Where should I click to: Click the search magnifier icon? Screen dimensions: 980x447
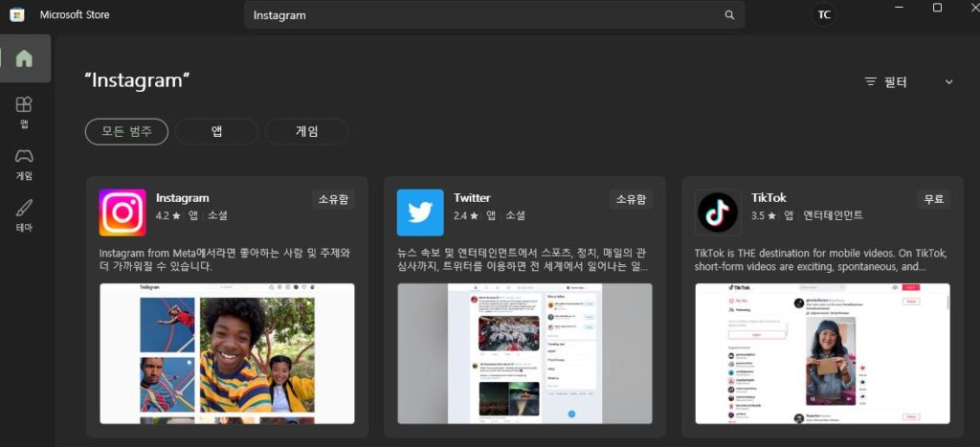coord(729,15)
